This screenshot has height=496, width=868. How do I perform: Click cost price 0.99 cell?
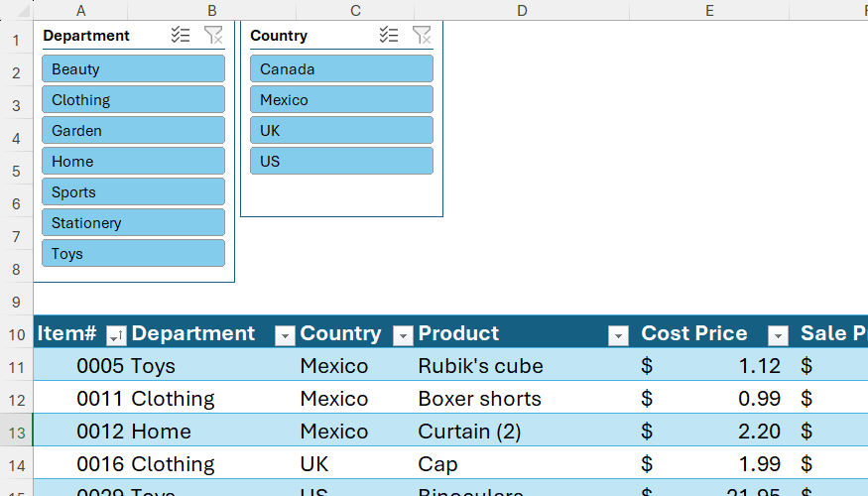click(709, 398)
